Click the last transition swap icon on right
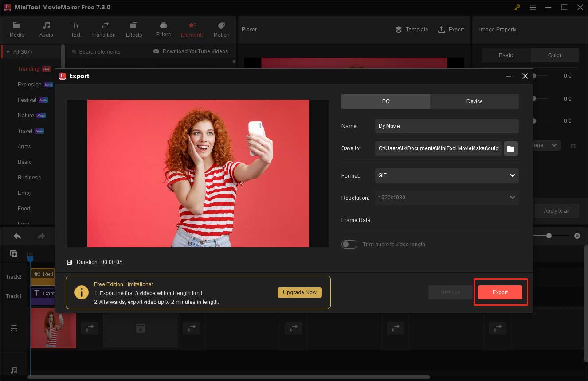Screen dimensions: 588x381 click(498, 328)
